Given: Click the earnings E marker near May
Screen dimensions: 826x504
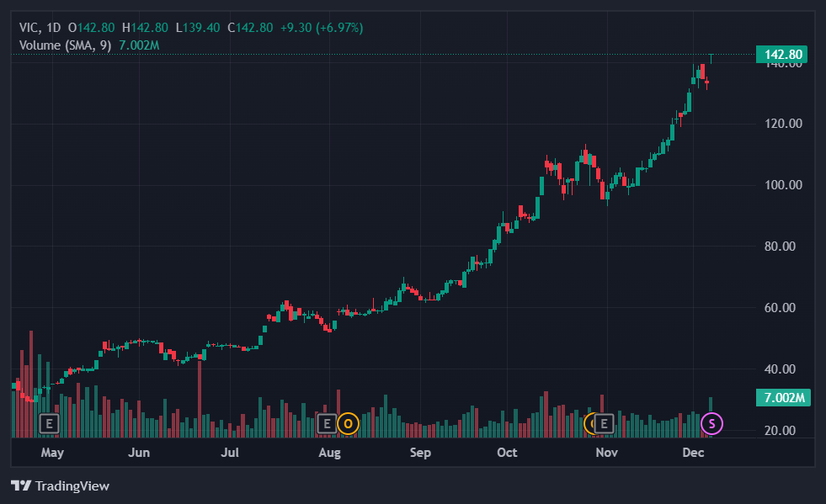Looking at the screenshot, I should (49, 423).
